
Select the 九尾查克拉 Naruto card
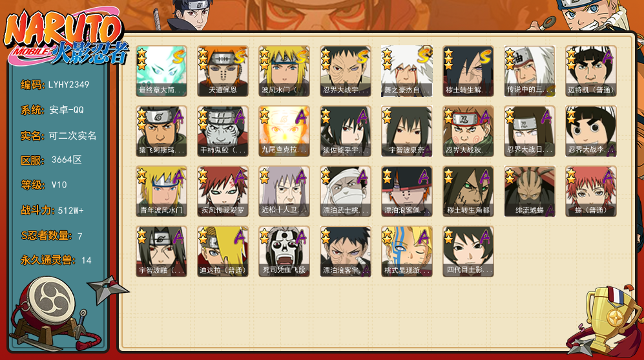click(284, 131)
